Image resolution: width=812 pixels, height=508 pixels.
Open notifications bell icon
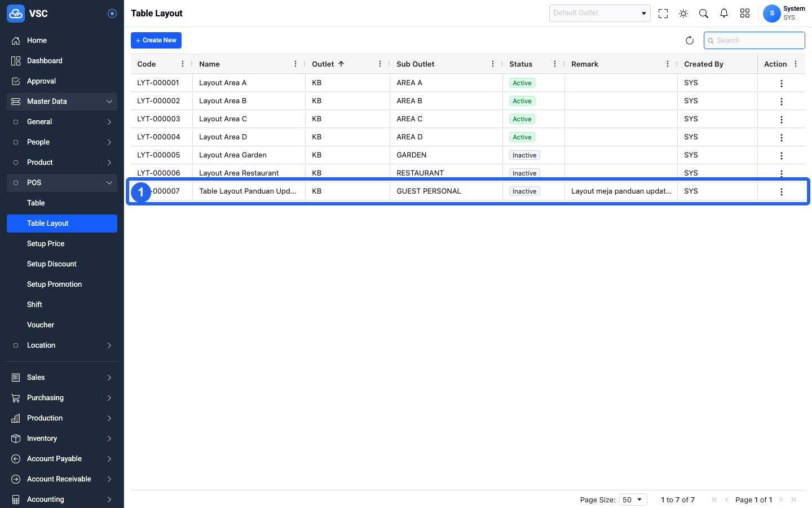(x=724, y=14)
